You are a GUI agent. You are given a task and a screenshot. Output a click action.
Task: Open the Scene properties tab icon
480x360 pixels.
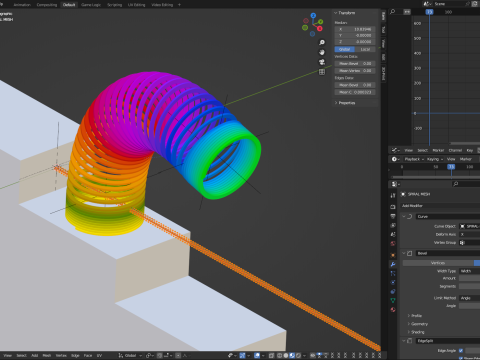pos(393,234)
